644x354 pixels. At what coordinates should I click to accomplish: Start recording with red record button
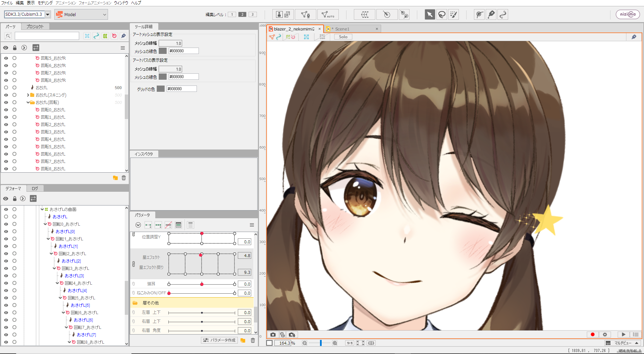click(x=593, y=335)
